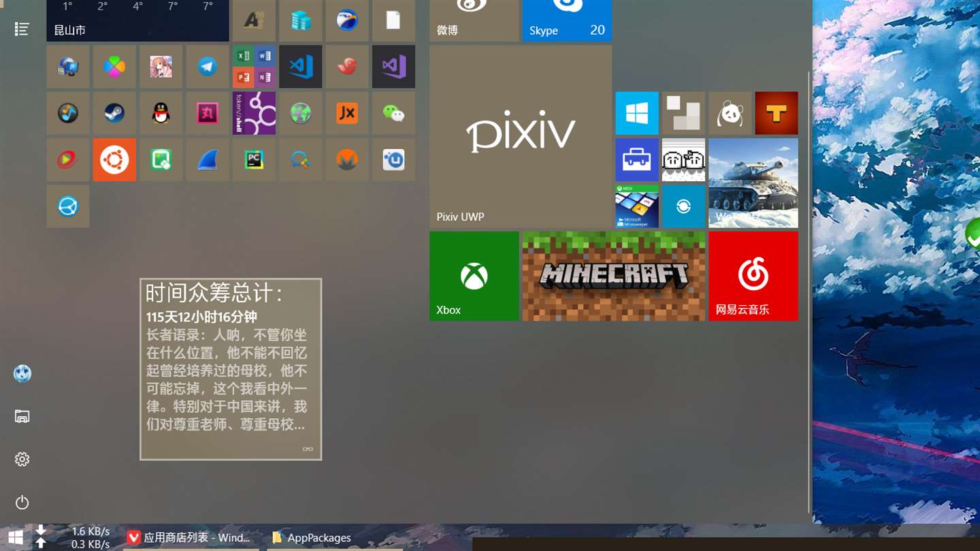Expand the Start menu navigation list

click(x=22, y=29)
